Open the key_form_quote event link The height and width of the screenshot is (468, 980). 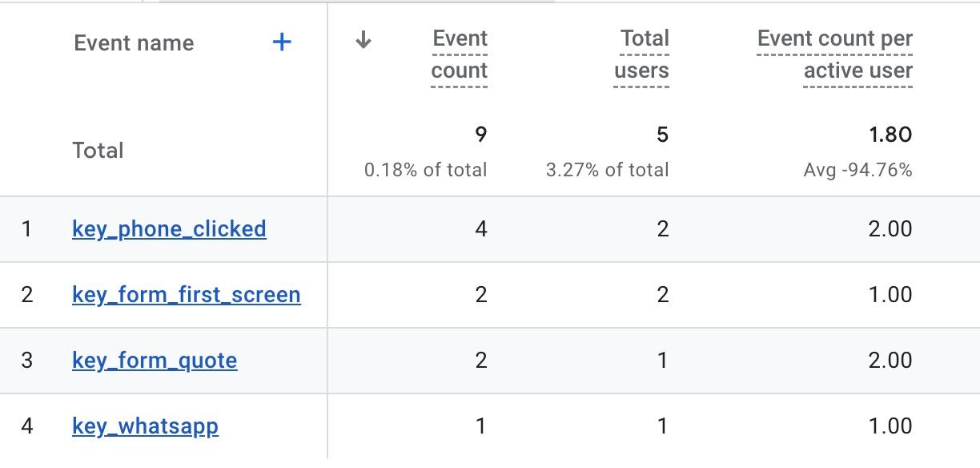155,361
